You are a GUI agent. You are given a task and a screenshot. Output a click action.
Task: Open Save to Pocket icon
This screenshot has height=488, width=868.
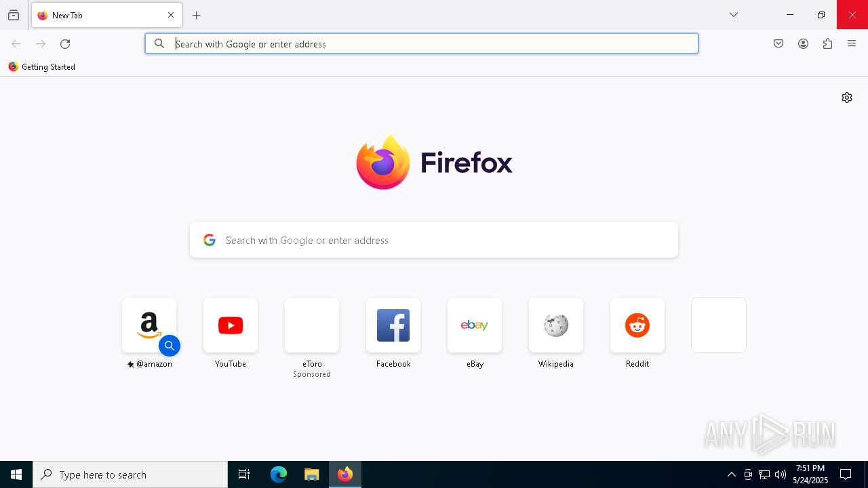(x=778, y=44)
